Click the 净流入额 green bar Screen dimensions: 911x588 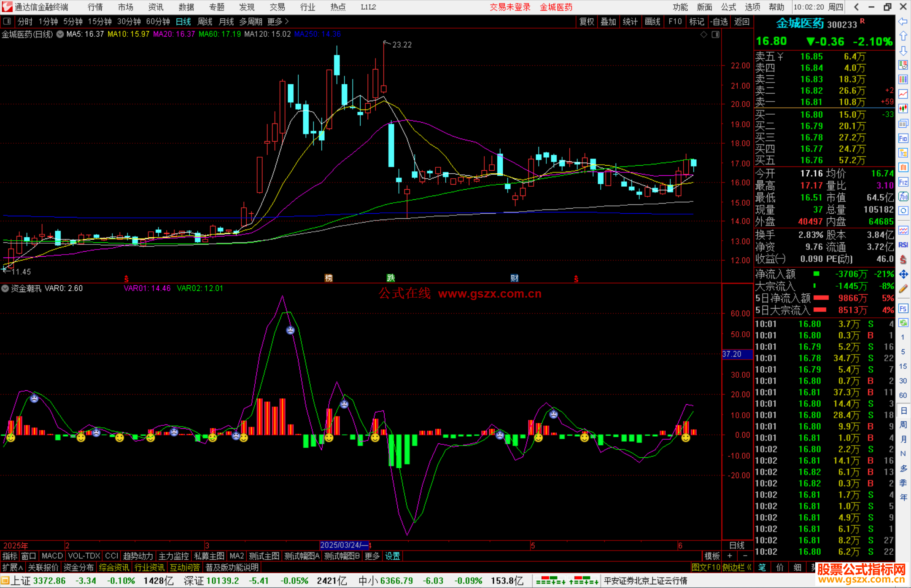(817, 274)
